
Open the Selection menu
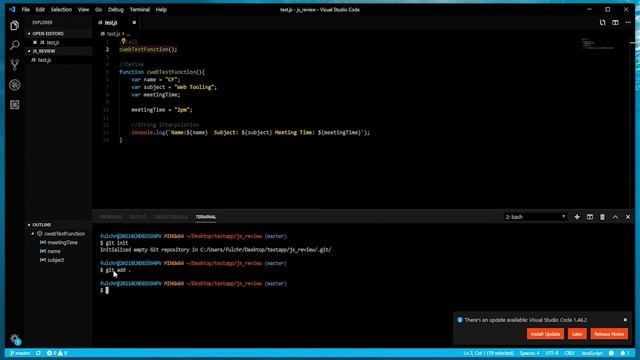[61, 9]
